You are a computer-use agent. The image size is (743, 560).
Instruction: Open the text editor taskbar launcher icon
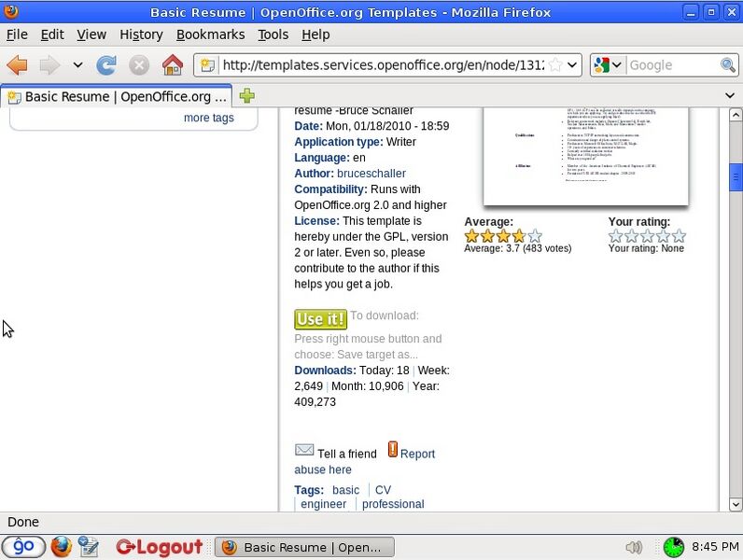click(88, 547)
